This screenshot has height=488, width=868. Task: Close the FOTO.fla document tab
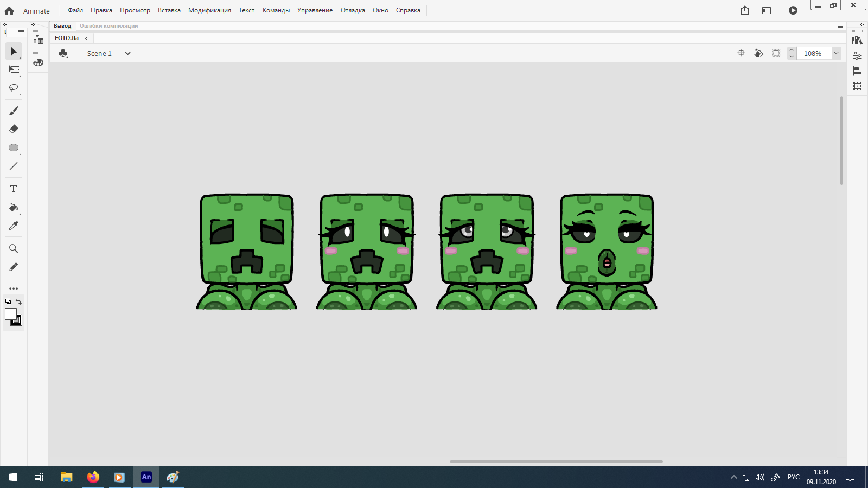pyautogui.click(x=86, y=38)
